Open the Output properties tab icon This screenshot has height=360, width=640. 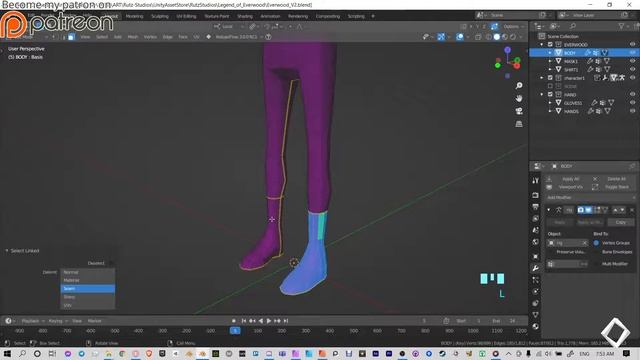click(536, 207)
